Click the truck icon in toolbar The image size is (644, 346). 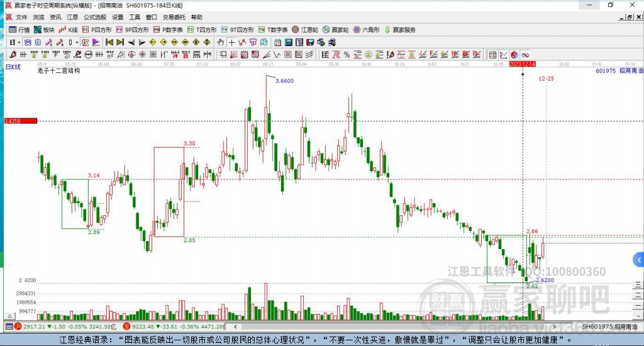pos(332,42)
